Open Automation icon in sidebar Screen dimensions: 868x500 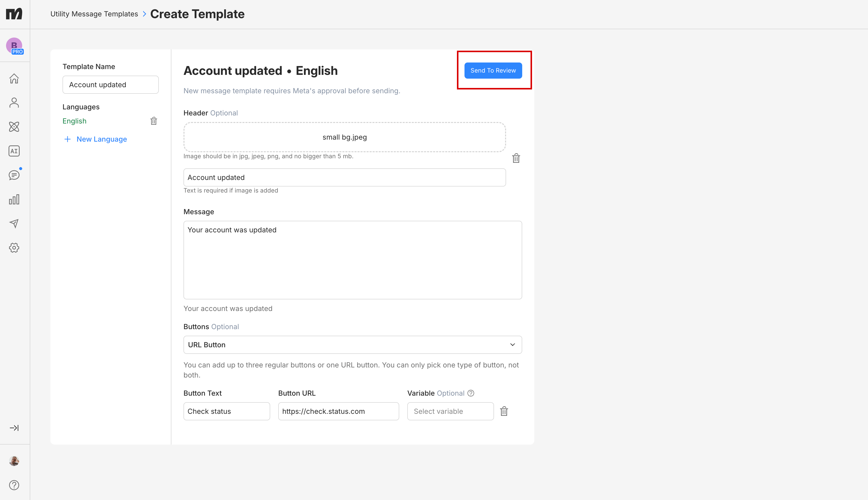(x=14, y=127)
